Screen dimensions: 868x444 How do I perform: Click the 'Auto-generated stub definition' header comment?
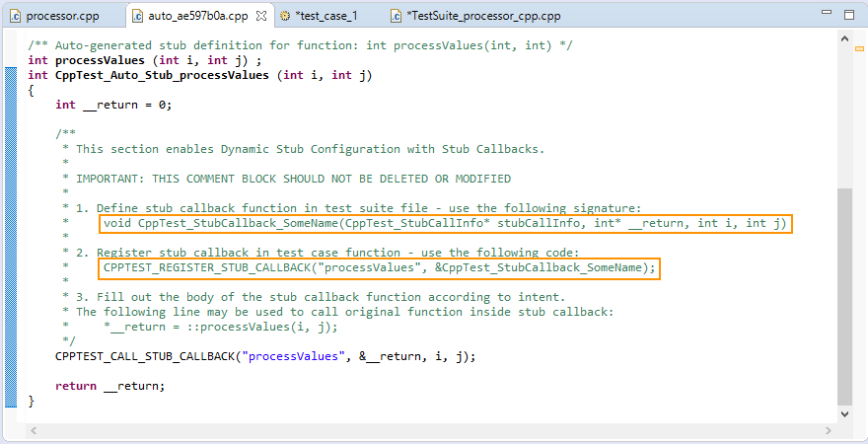[x=300, y=45]
